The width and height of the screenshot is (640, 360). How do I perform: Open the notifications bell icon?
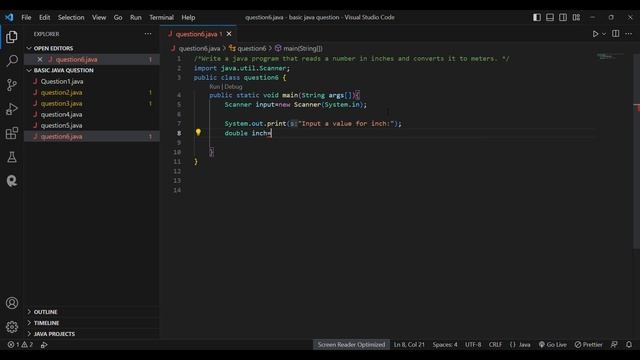click(629, 344)
